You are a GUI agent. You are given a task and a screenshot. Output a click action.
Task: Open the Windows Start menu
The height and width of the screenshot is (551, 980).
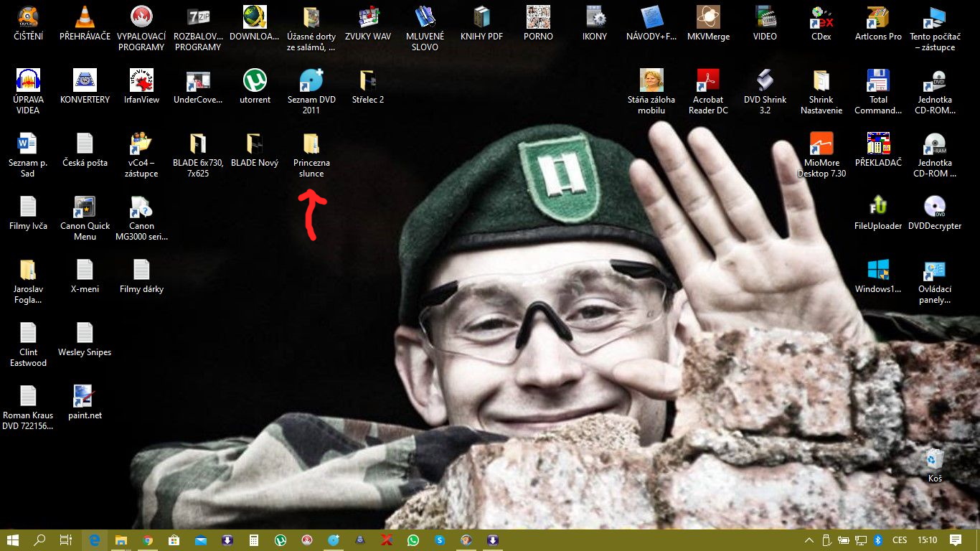pyautogui.click(x=12, y=540)
